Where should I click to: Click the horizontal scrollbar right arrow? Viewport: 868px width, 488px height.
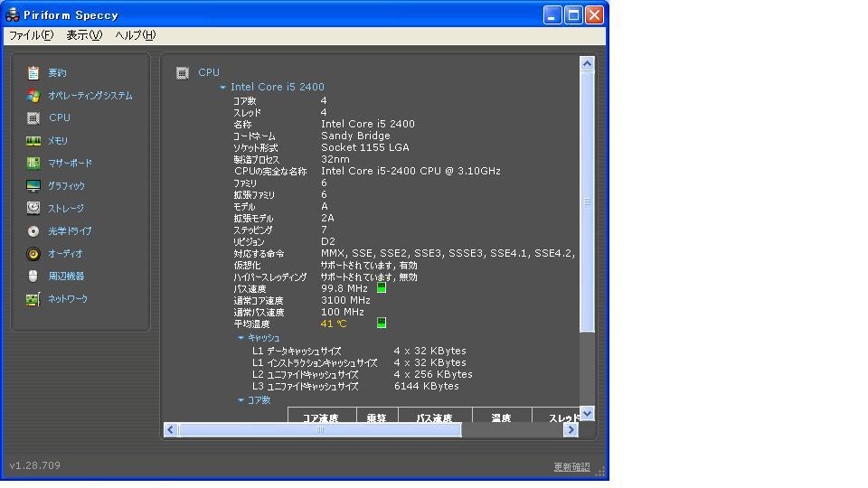click(571, 430)
